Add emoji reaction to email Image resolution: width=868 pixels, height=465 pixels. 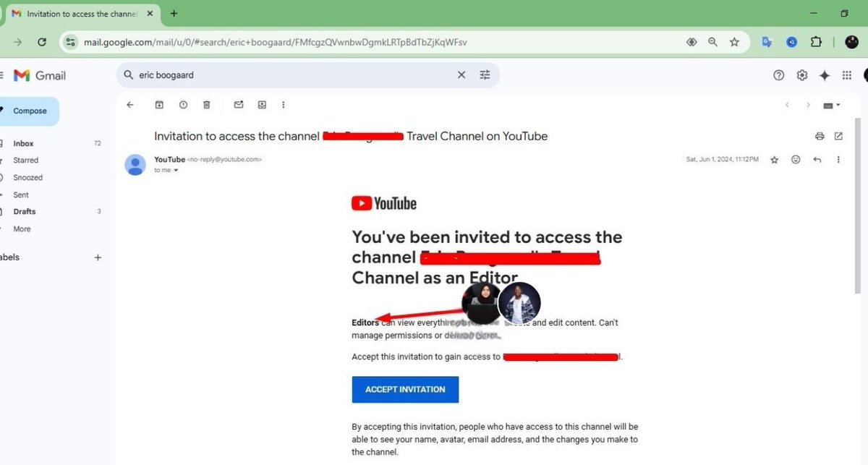(x=796, y=160)
